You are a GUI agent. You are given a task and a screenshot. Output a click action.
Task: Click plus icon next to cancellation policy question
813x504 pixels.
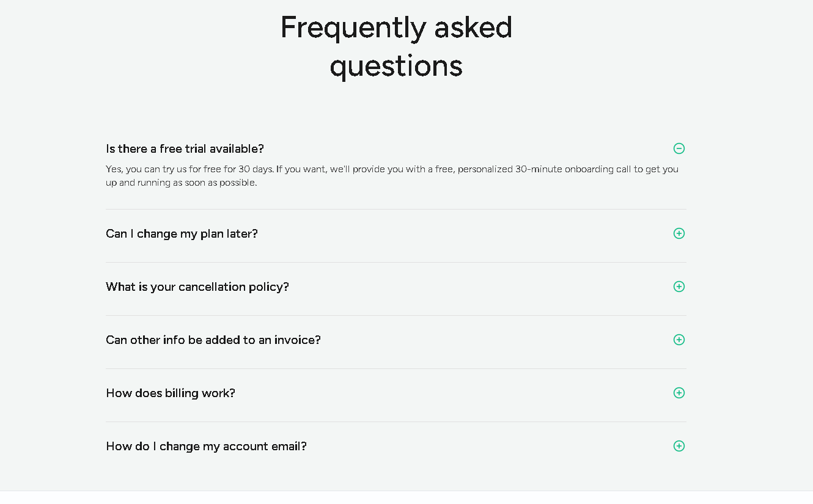coord(679,287)
